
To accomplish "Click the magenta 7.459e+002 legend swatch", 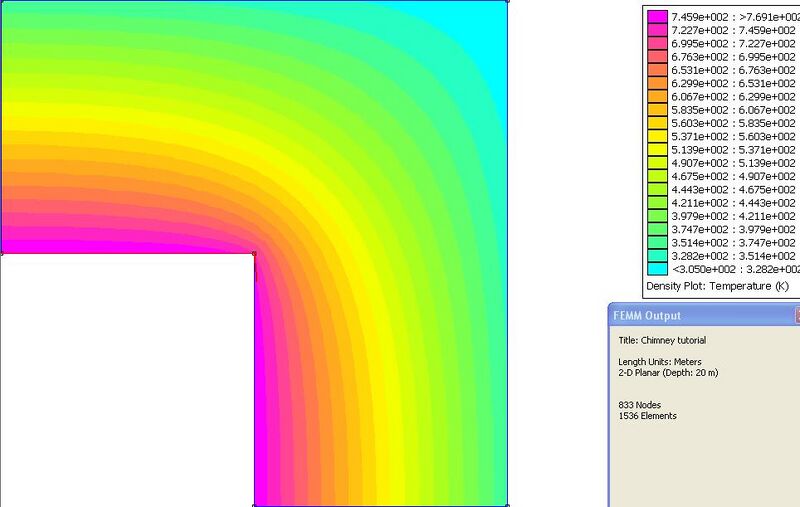I will point(657,17).
